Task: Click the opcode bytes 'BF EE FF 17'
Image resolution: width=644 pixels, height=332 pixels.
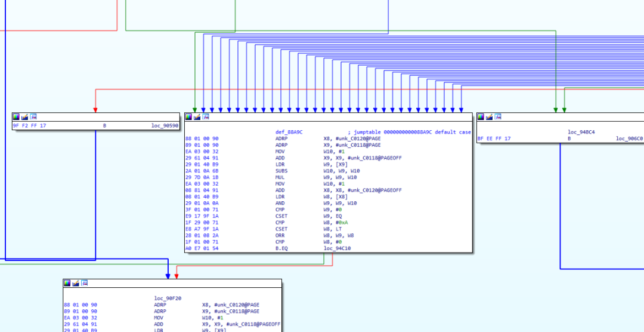Action: click(x=494, y=139)
